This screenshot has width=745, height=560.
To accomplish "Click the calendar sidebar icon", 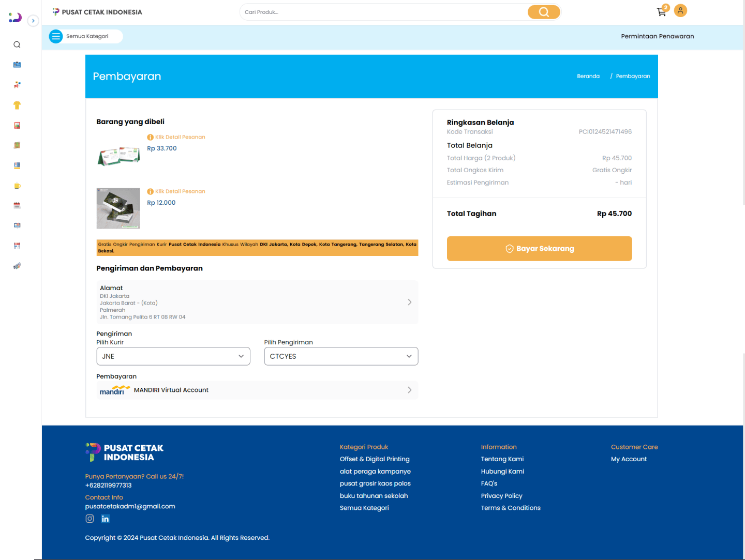I will pos(17,206).
